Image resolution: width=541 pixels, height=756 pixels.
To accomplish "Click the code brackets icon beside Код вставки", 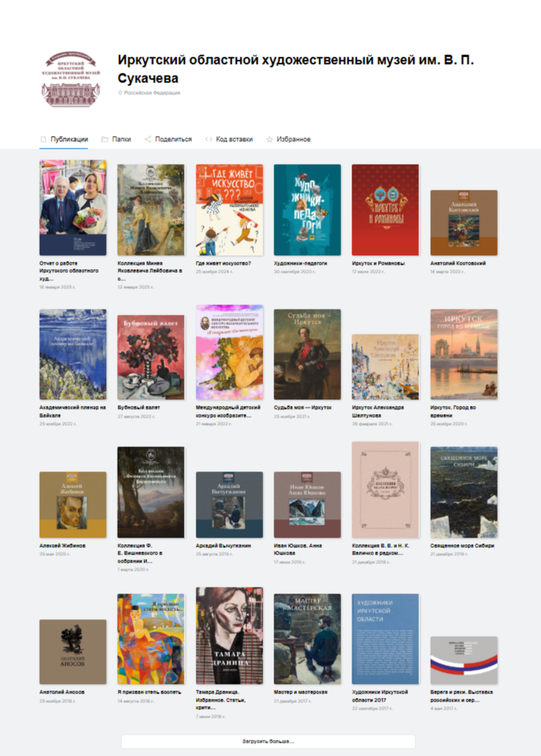I will (209, 139).
